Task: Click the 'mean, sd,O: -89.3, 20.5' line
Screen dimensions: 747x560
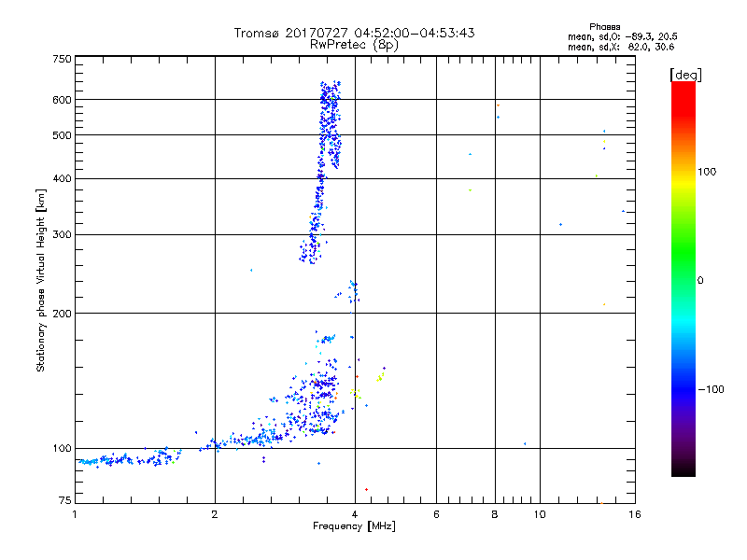Action: tap(622, 36)
